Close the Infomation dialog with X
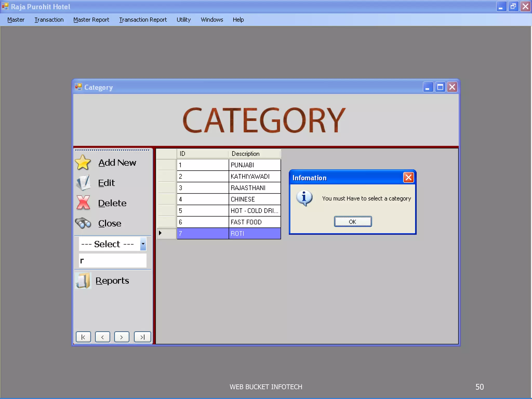This screenshot has height=399, width=532. pyautogui.click(x=408, y=177)
